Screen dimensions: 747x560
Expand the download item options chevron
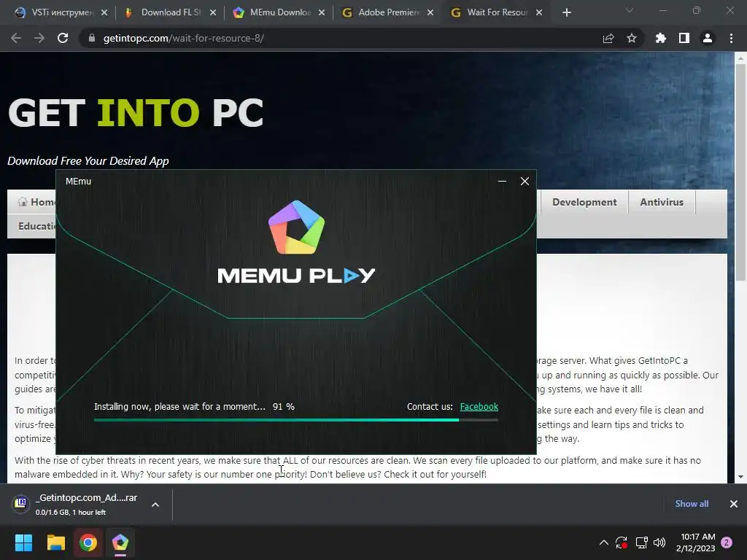[x=155, y=505]
